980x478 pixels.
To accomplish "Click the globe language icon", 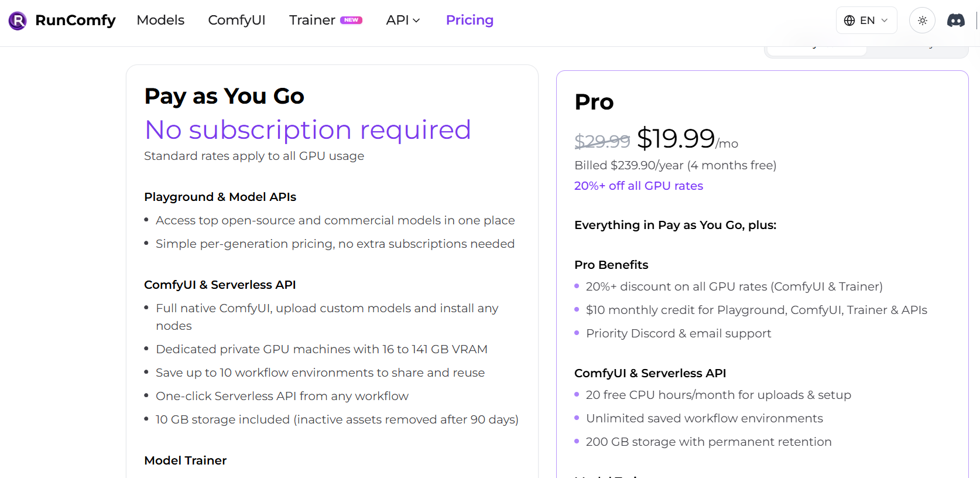I will click(x=849, y=21).
